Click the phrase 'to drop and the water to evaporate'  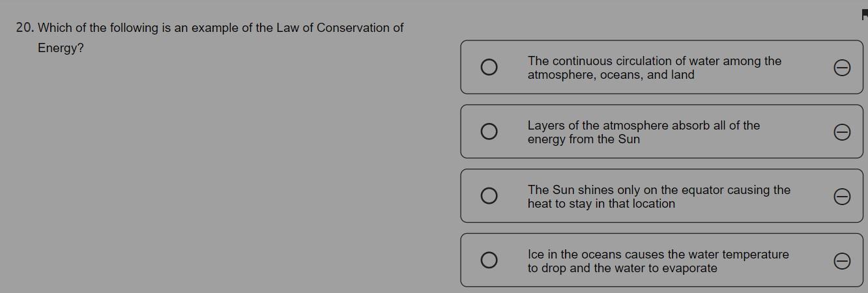622,268
